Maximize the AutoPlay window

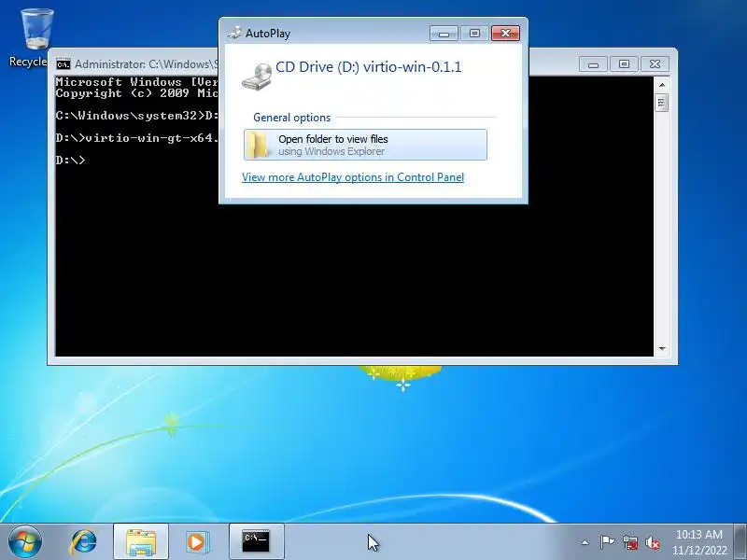pyautogui.click(x=474, y=34)
